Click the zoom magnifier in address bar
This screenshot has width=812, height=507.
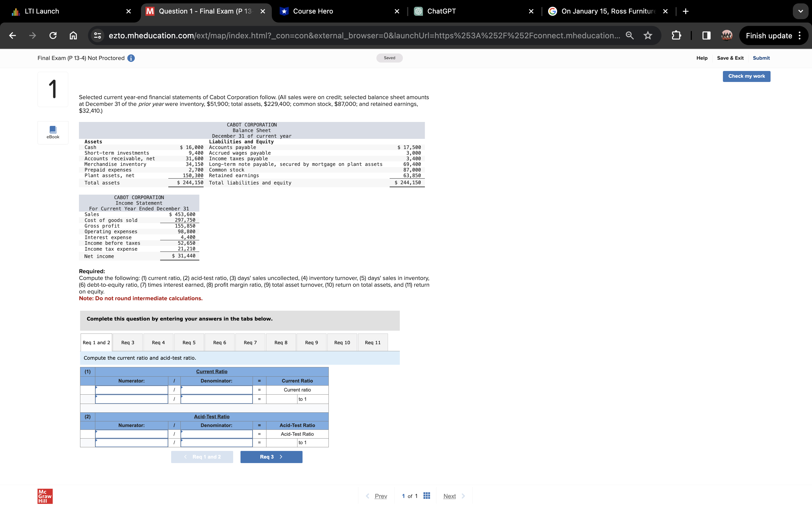[x=630, y=35]
